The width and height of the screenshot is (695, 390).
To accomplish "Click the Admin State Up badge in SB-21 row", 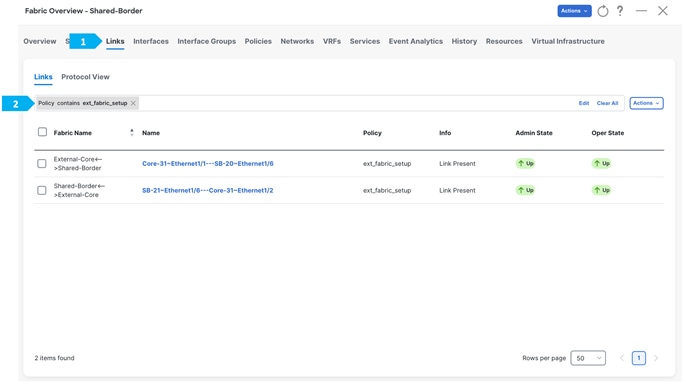I will click(525, 190).
